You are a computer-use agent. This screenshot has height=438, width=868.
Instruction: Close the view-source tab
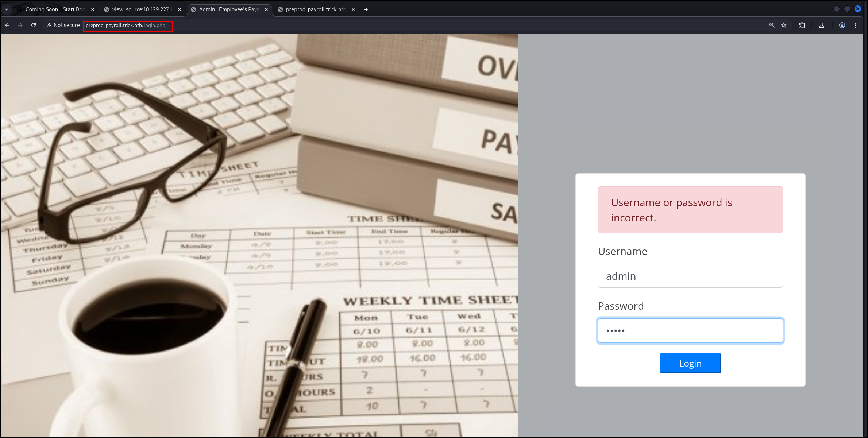pyautogui.click(x=180, y=9)
